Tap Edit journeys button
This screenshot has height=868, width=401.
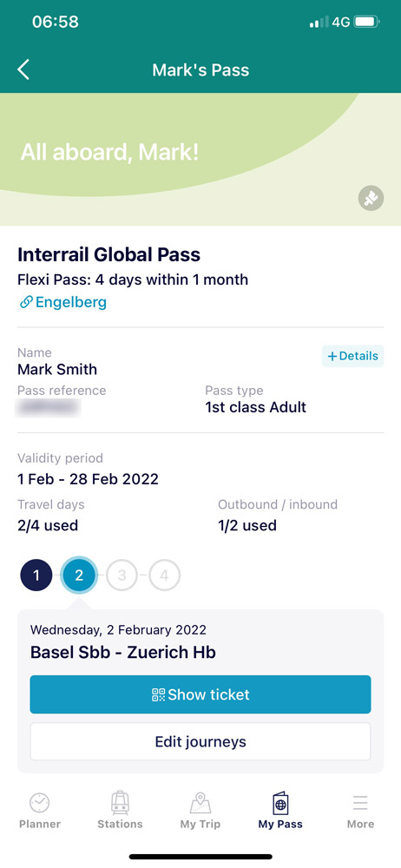(200, 741)
